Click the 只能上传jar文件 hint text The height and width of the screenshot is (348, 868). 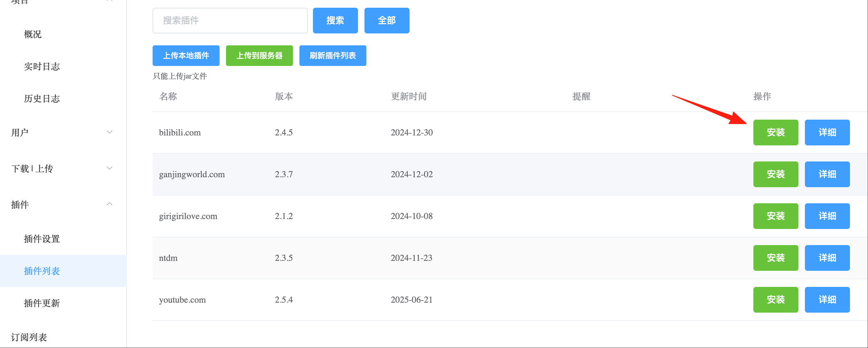(x=180, y=76)
